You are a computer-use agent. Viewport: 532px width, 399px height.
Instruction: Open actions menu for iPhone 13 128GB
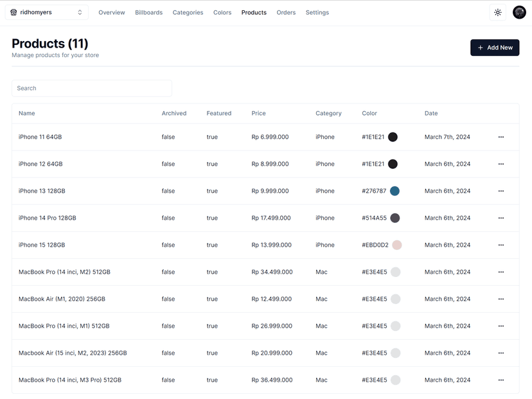pyautogui.click(x=501, y=191)
